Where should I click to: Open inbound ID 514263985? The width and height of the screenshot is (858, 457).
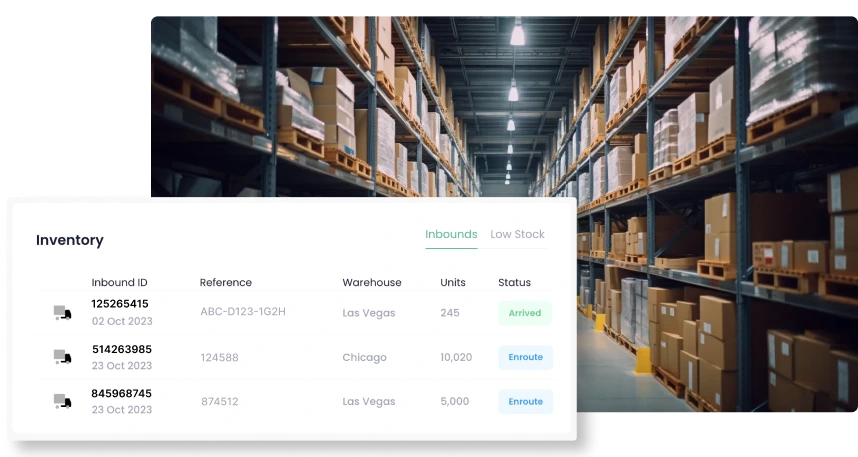coord(121,349)
